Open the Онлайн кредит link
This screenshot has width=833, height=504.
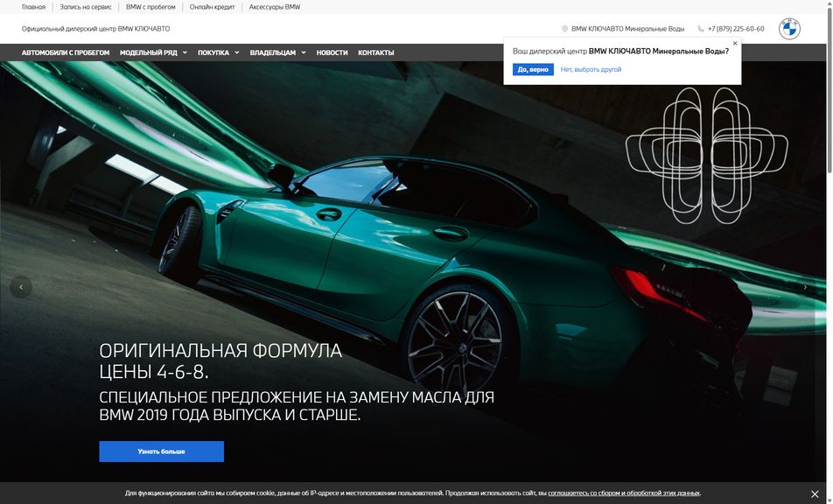(212, 7)
